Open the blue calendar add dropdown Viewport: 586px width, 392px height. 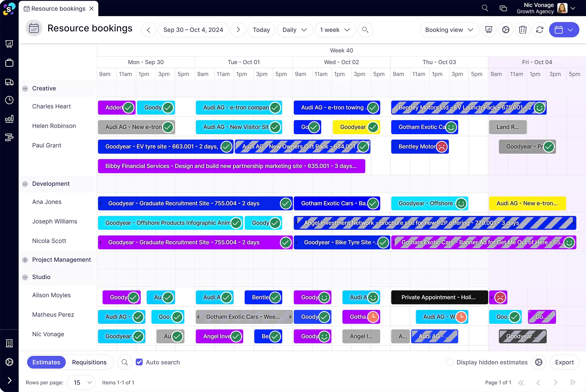pos(564,30)
